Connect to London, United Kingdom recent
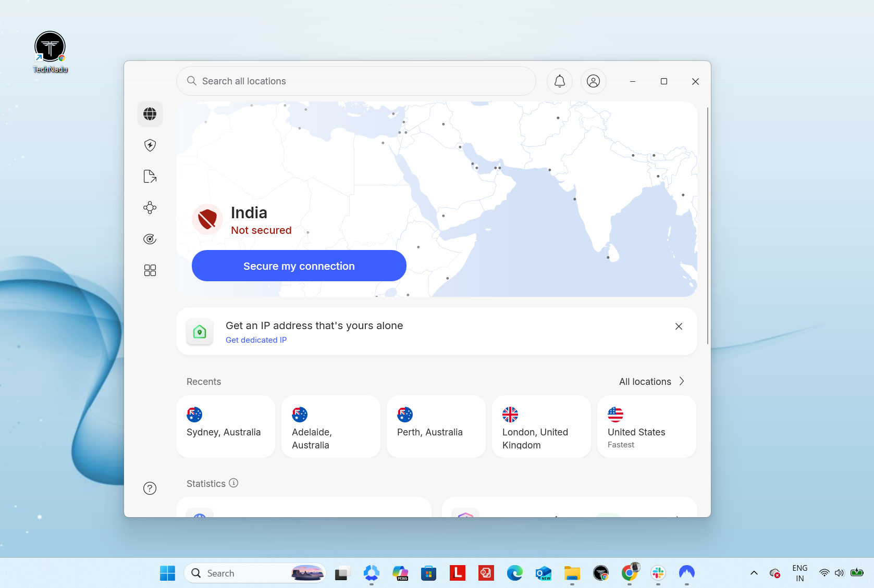 click(541, 427)
